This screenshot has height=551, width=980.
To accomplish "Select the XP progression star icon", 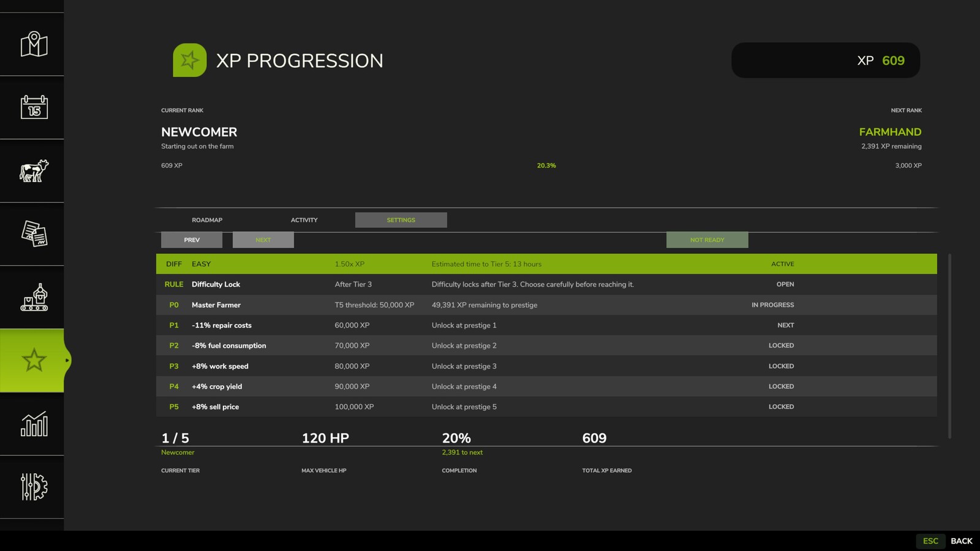I will pos(34,360).
